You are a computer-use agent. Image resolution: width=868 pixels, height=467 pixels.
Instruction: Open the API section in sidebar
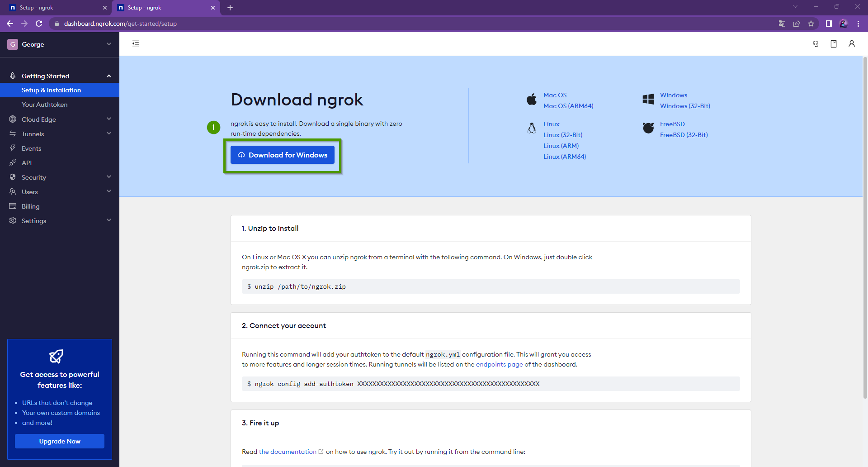tap(27, 162)
